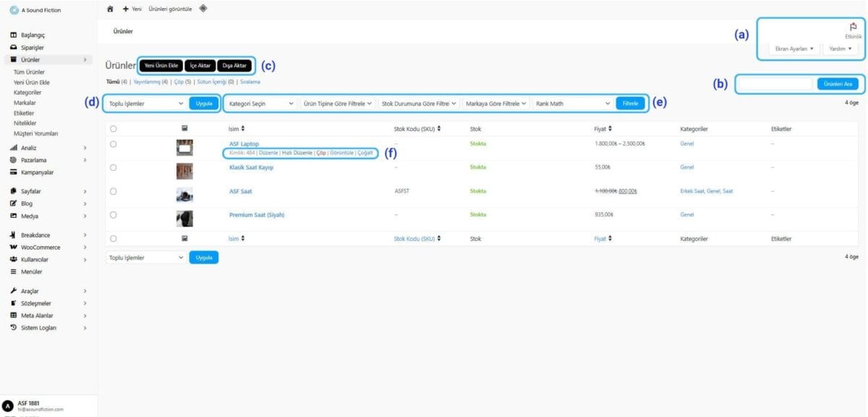Select the ASF Laptop row checkbox

point(114,144)
